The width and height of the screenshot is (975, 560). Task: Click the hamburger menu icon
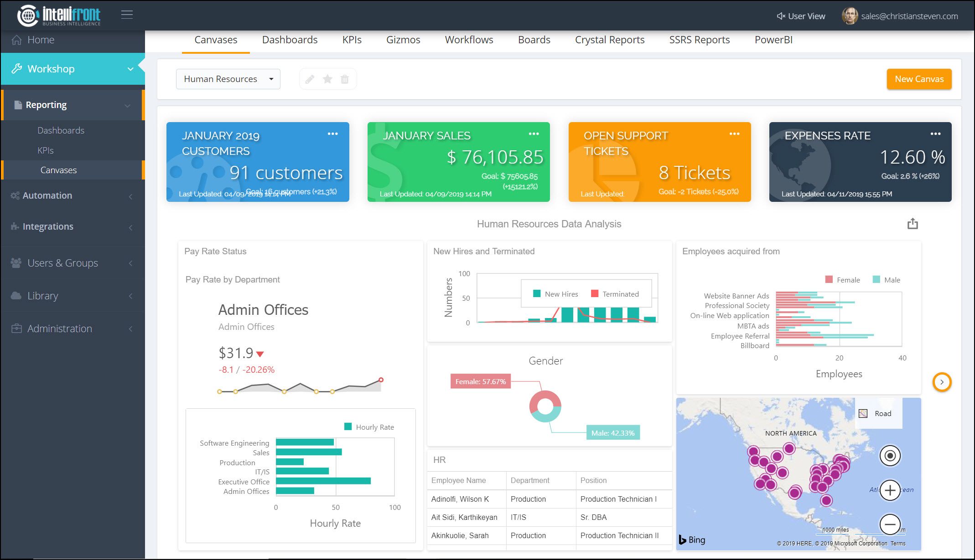click(x=127, y=15)
